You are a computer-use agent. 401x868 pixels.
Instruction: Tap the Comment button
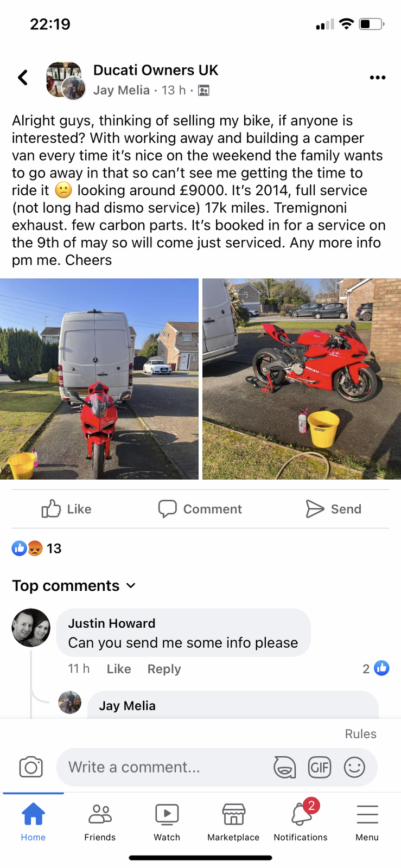tap(200, 509)
